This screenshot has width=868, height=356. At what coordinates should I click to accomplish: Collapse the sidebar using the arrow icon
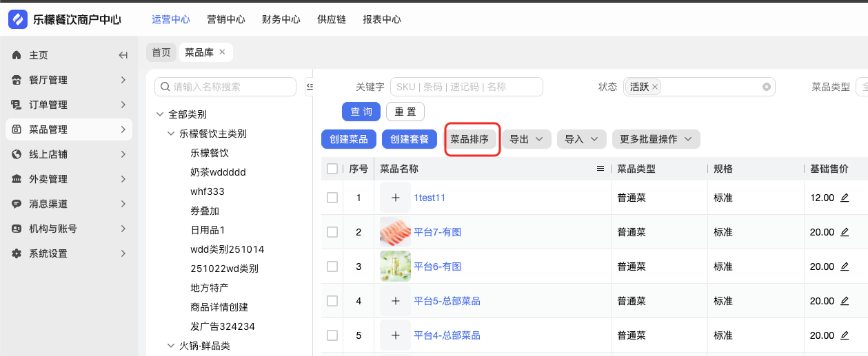point(123,55)
